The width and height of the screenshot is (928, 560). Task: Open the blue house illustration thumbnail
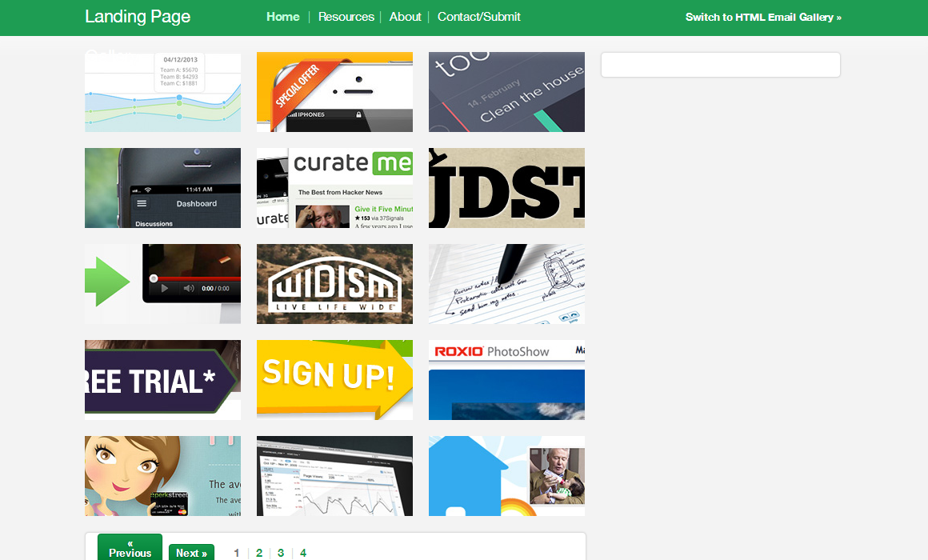(x=506, y=476)
